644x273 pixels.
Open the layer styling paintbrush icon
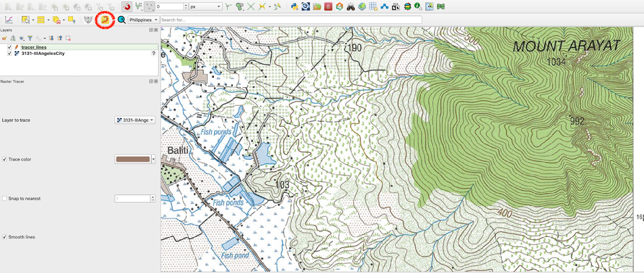click(x=4, y=38)
